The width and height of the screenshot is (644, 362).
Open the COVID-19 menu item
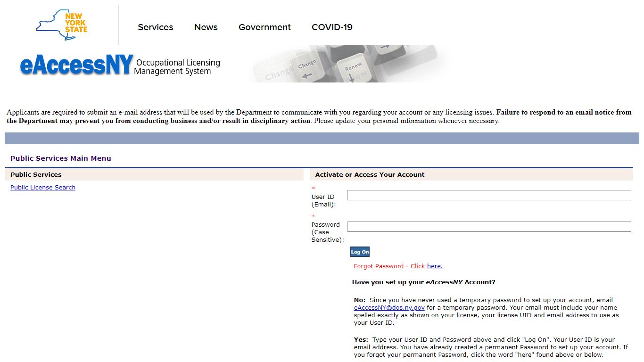(332, 27)
